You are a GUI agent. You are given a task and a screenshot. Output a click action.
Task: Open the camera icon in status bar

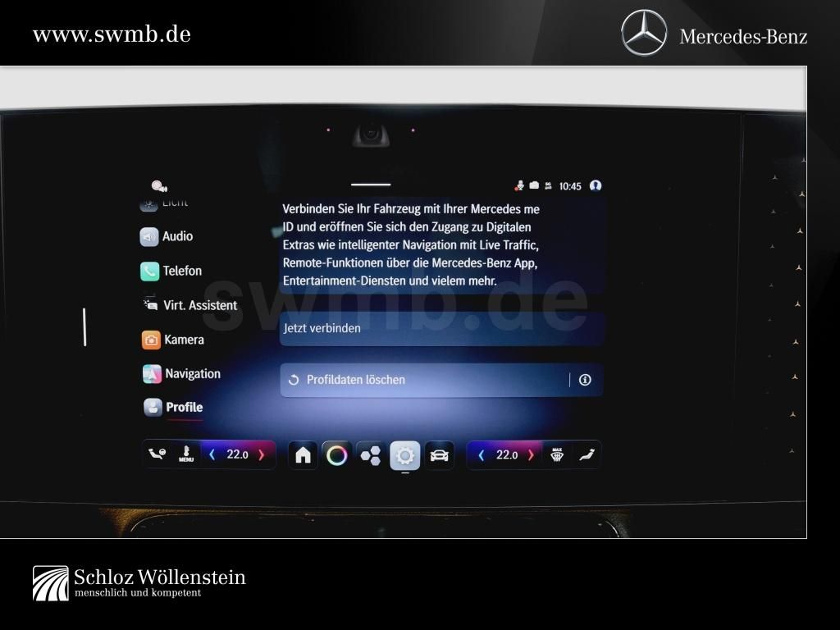click(534, 185)
